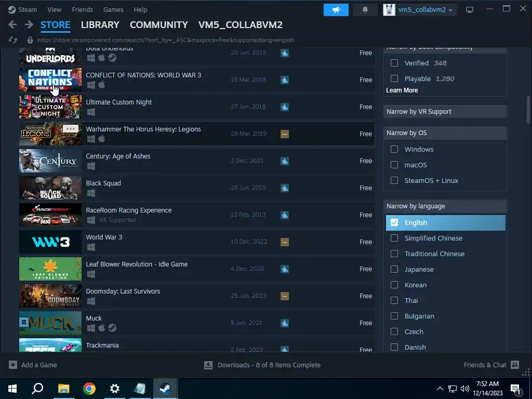Click the ellipsis overlay on Warhammer Legions thumbnail
The width and height of the screenshot is (532, 399).
click(x=71, y=129)
